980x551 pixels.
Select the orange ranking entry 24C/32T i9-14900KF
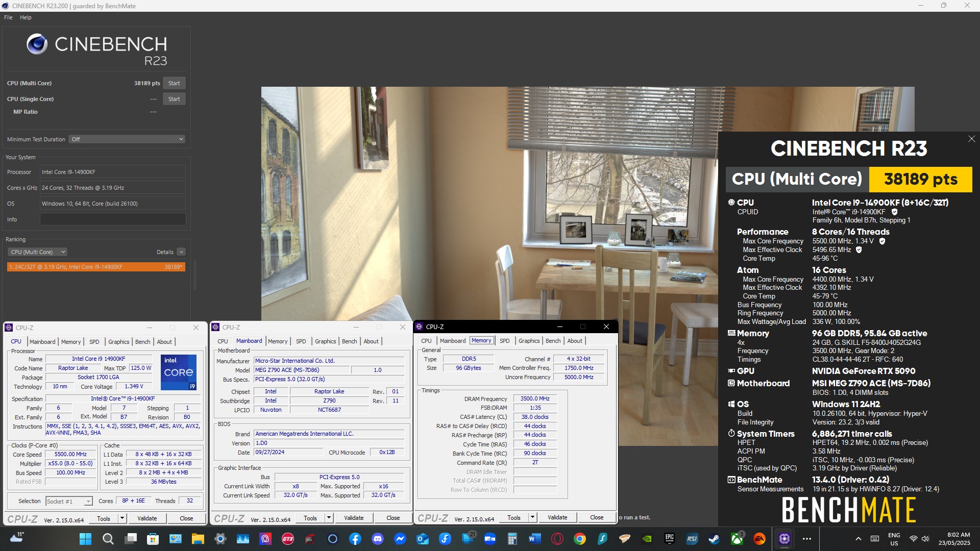96,267
